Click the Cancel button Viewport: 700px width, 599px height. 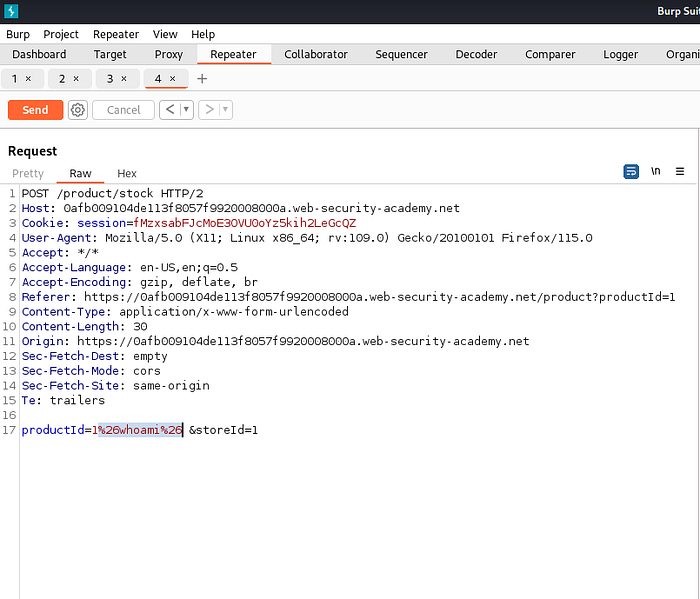click(x=124, y=110)
